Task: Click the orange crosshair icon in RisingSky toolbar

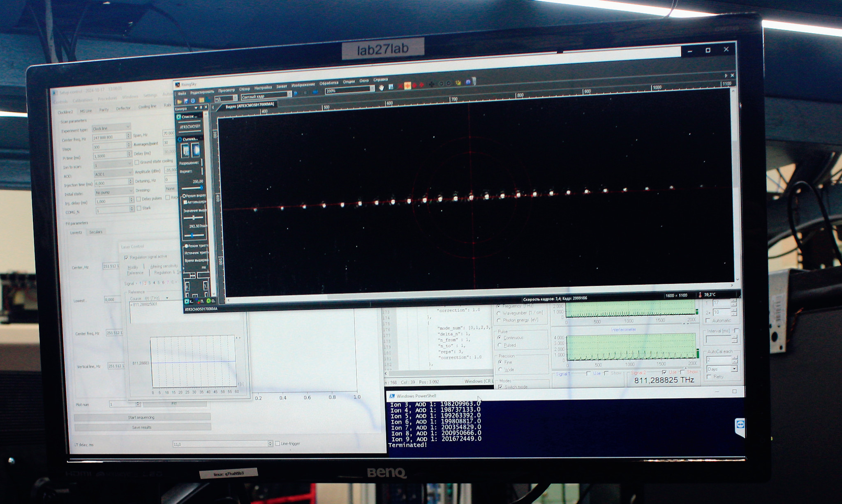Action: click(x=407, y=86)
